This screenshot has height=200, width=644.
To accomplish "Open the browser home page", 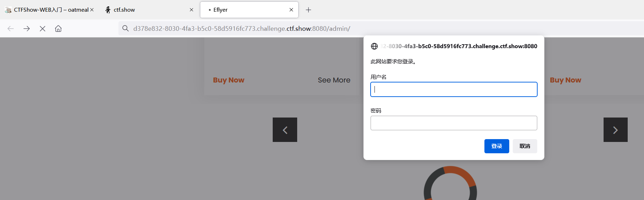I will coord(58,29).
